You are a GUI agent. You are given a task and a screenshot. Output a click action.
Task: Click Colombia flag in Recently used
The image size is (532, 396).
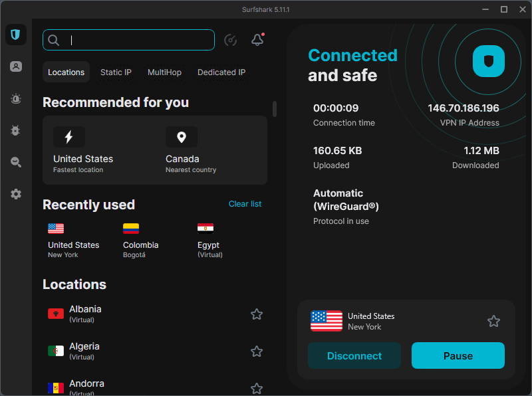[131, 229]
